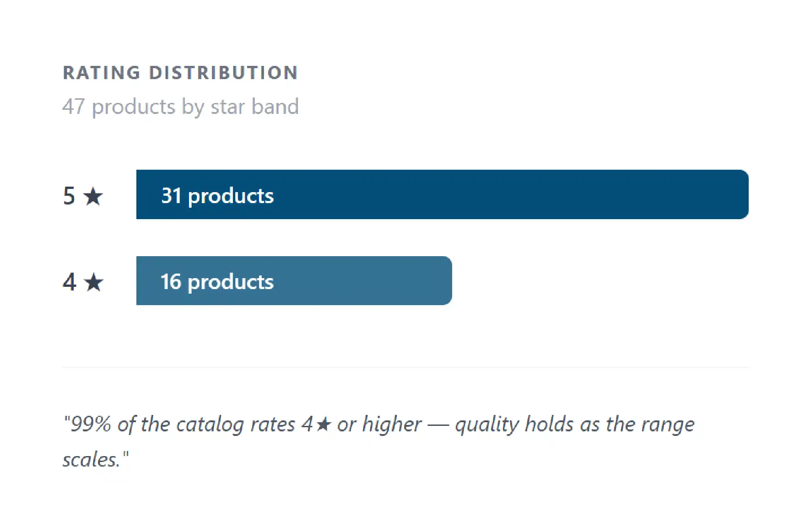The width and height of the screenshot is (805, 532).
Task: Click the word "scales." ending the quote
Action: point(91,460)
